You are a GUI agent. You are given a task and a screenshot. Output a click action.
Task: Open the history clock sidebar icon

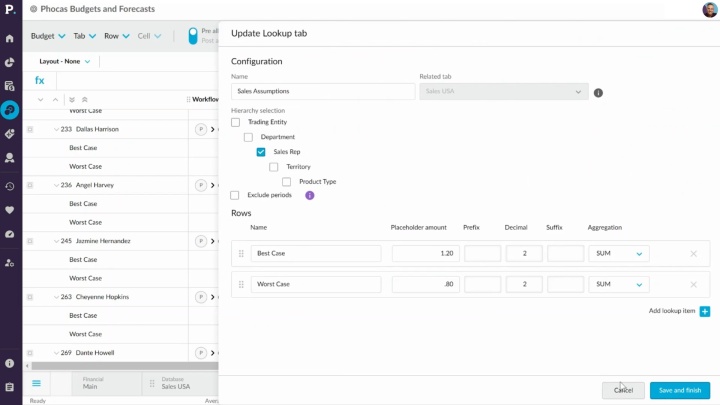(x=9, y=186)
